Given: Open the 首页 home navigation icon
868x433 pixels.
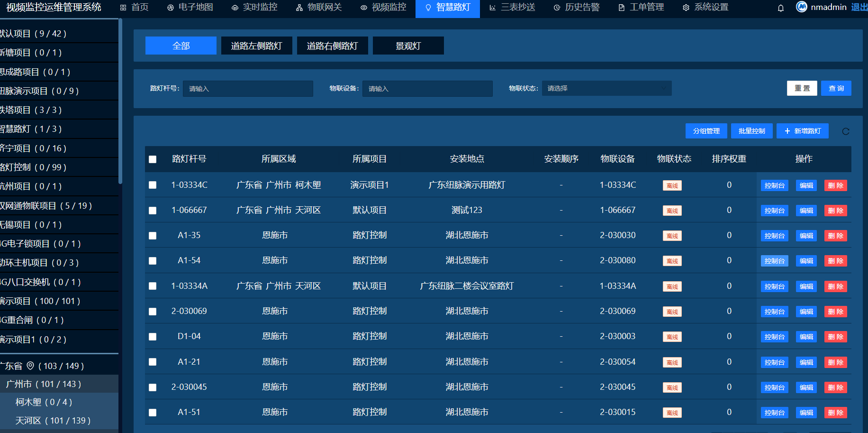Looking at the screenshot, I should click(123, 8).
